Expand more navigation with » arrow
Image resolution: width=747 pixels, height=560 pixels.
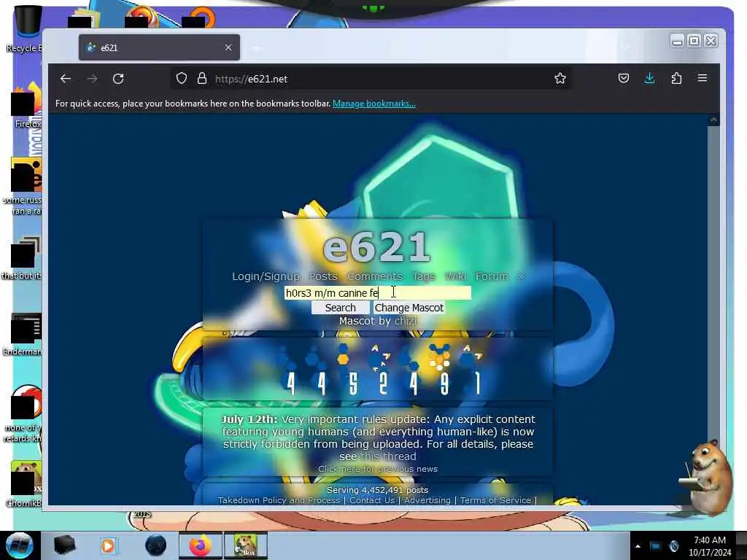[521, 276]
